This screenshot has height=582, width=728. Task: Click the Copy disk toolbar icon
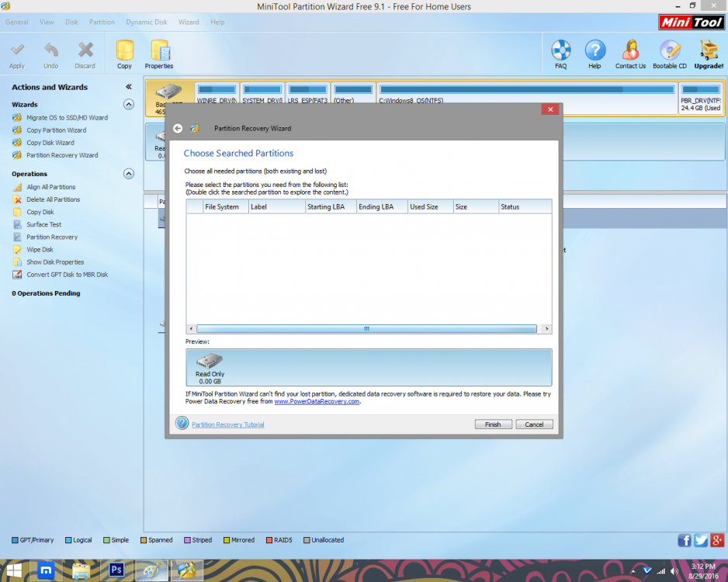(x=124, y=50)
